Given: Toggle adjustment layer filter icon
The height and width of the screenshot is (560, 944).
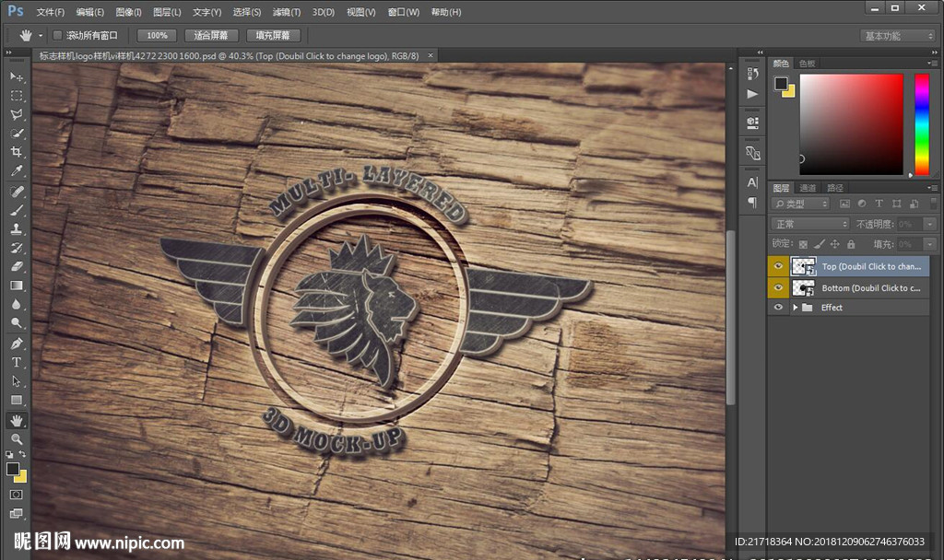Looking at the screenshot, I should [862, 204].
